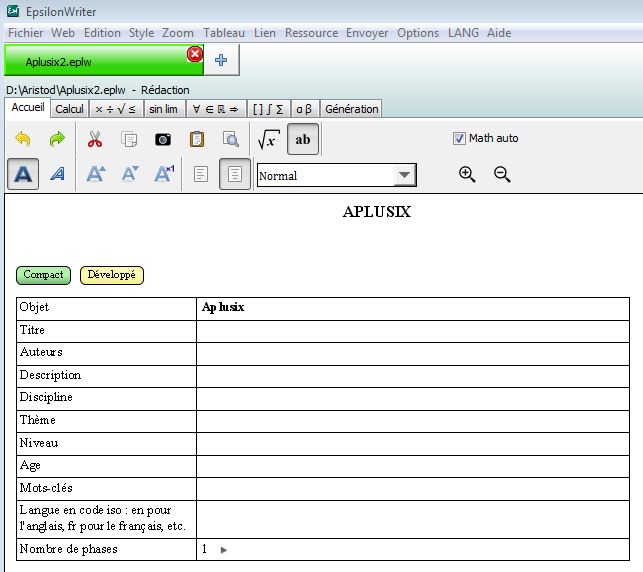Click the find magnifier document icon
Screen dimensions: 643x572
pyautogui.click(x=231, y=139)
